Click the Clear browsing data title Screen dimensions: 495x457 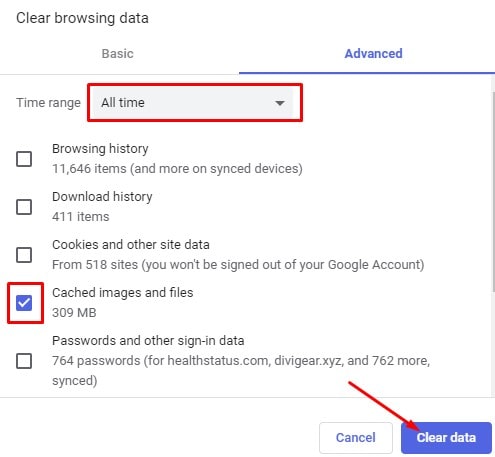point(82,18)
